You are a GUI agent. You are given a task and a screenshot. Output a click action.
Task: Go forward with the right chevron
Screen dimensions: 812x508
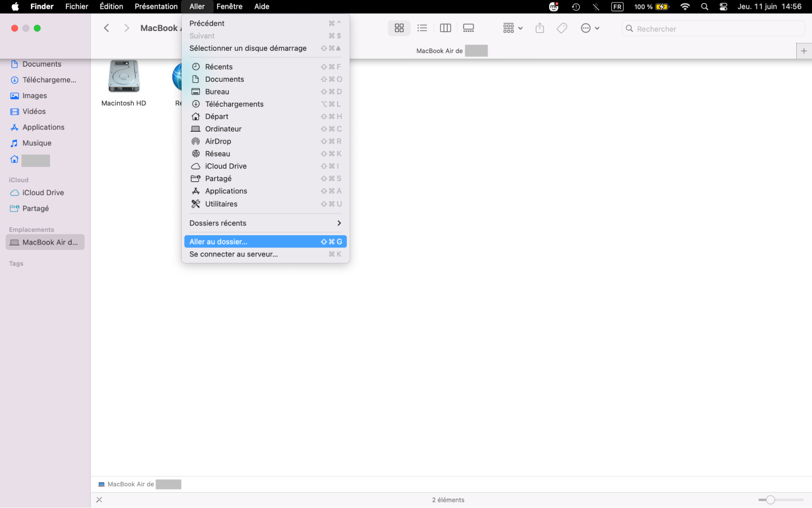coord(127,28)
